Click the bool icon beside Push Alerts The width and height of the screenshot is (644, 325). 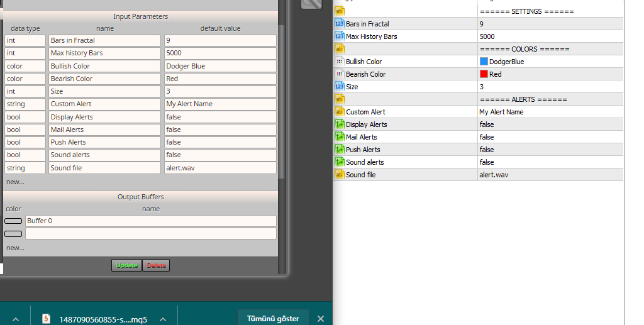point(339,150)
